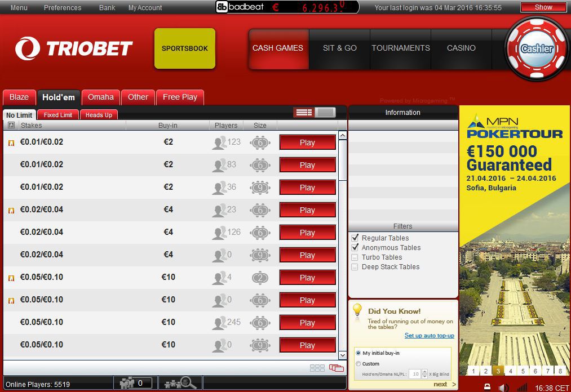Play the €0.02/€0.04 table with 126 players
571x392 pixels.
pyautogui.click(x=307, y=233)
